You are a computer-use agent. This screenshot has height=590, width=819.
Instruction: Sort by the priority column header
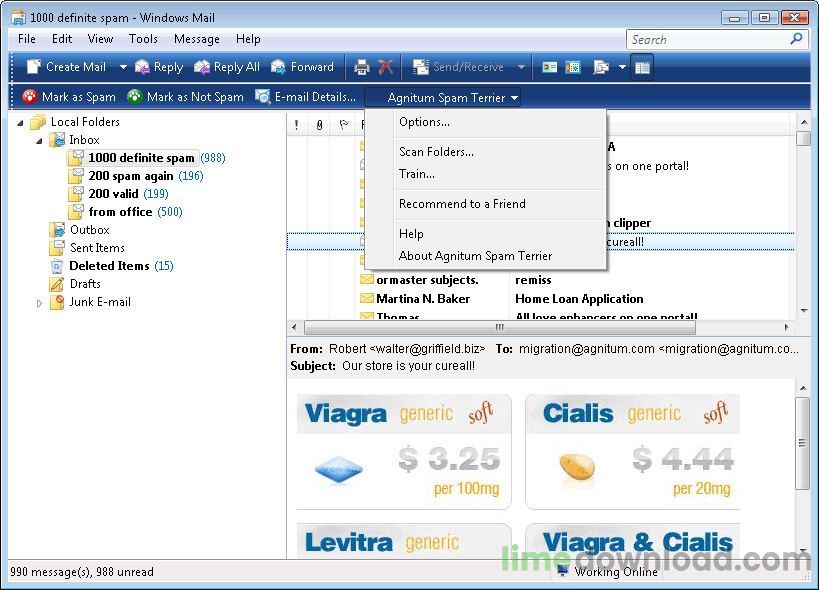pos(297,125)
